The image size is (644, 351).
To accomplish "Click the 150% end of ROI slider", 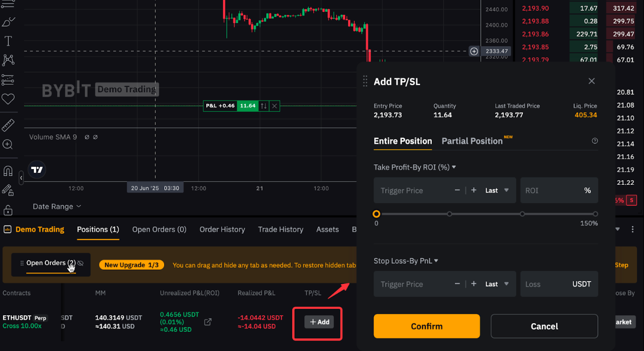I will coord(595,214).
